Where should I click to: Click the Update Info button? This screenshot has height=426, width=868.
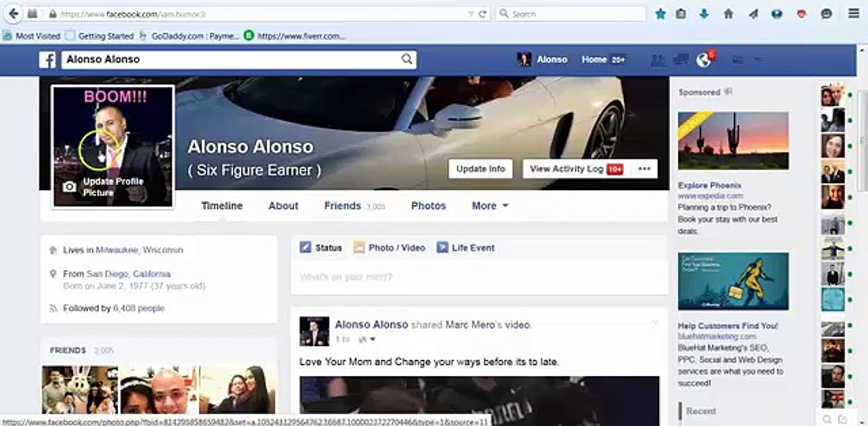pyautogui.click(x=480, y=169)
